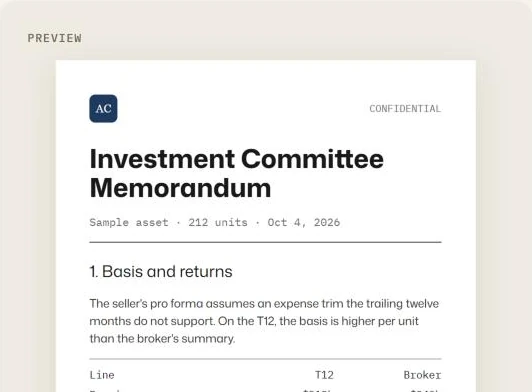Click the word Memorandum in the title
532x392 pixels.
(x=180, y=188)
